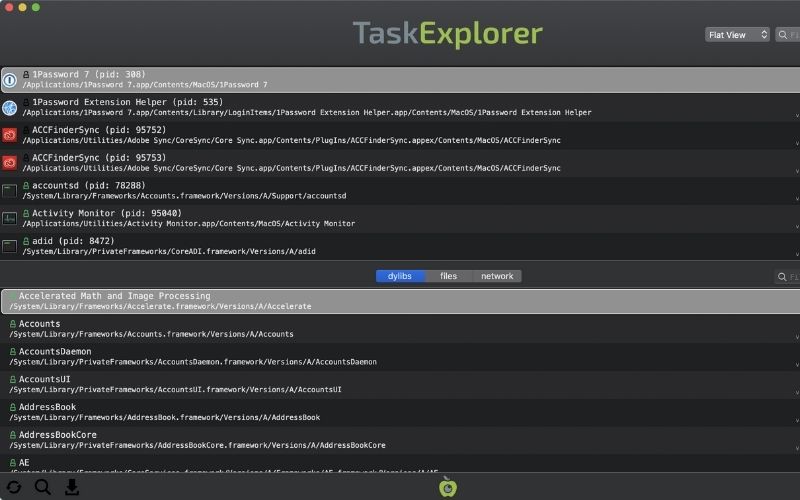Switch to the network tab
This screenshot has height=500, width=800.
497,276
